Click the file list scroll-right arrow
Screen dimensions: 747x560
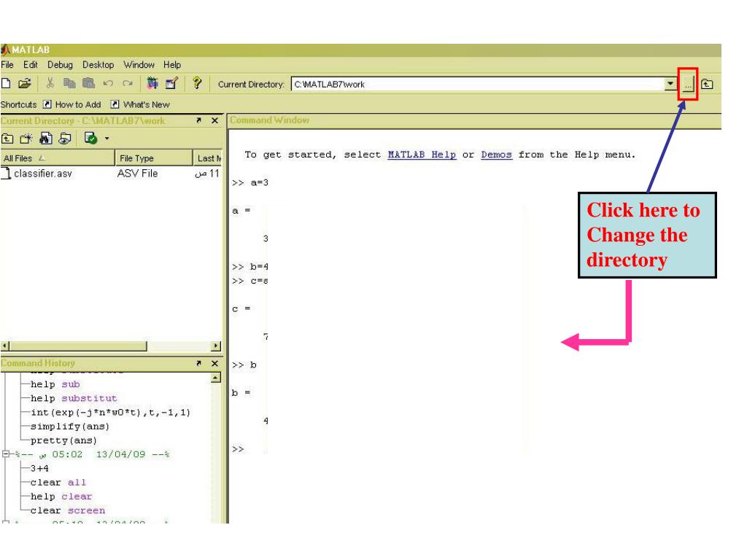pyautogui.click(x=216, y=346)
